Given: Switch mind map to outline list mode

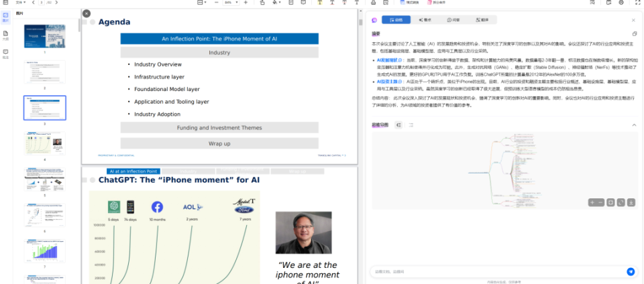Looking at the screenshot, I should click(x=411, y=125).
